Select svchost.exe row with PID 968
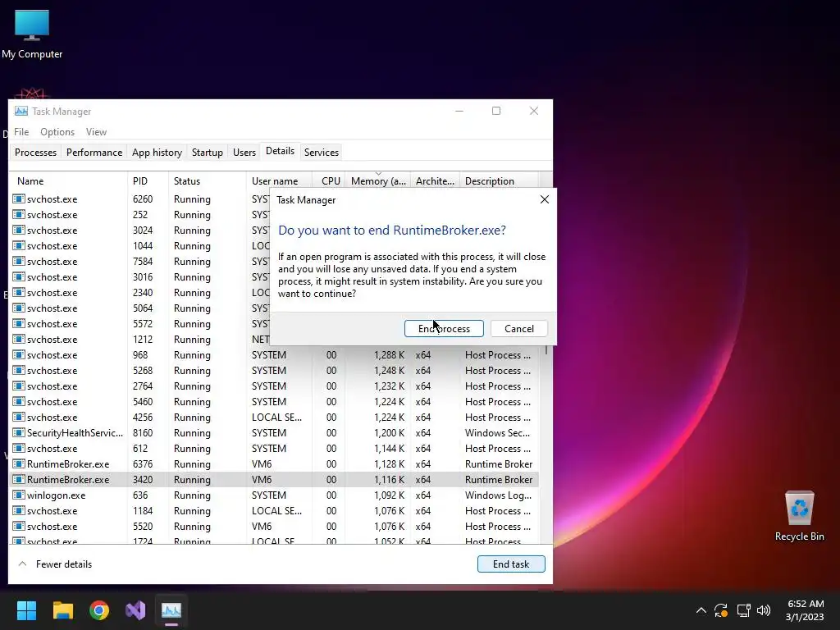The width and height of the screenshot is (840, 630). coord(274,354)
